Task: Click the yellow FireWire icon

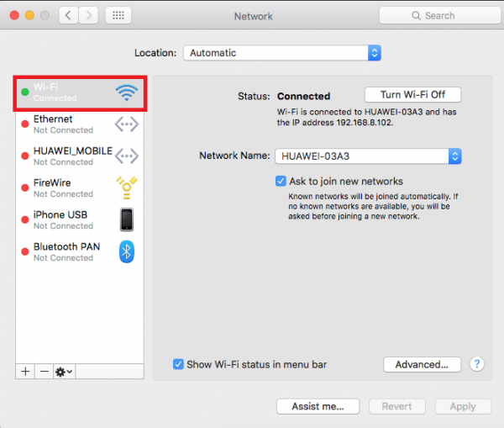Action: point(127,188)
